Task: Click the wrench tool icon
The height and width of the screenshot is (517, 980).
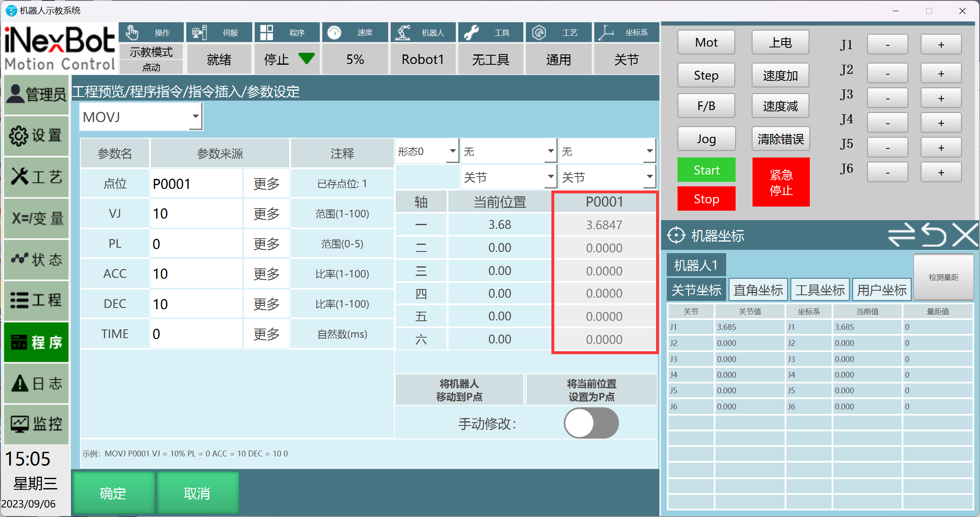Action: 471,32
